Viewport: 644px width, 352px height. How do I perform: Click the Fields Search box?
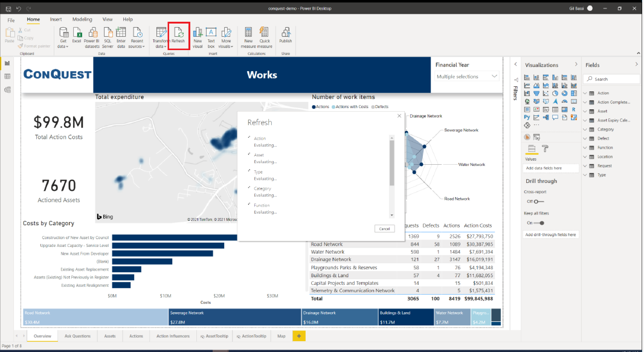coord(612,79)
